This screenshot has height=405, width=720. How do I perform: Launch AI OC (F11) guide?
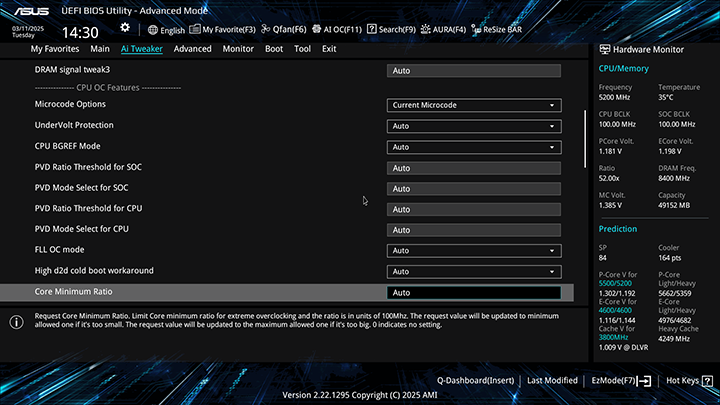coord(315,30)
